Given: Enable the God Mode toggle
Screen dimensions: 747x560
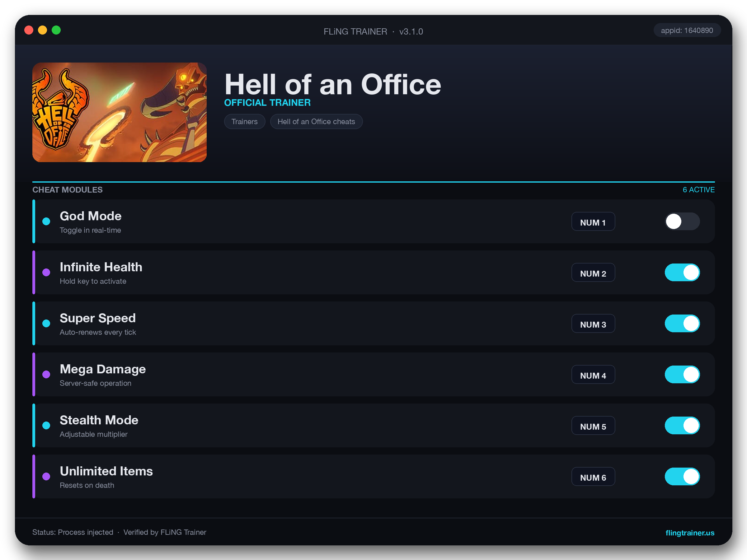Looking at the screenshot, I should coord(682,222).
